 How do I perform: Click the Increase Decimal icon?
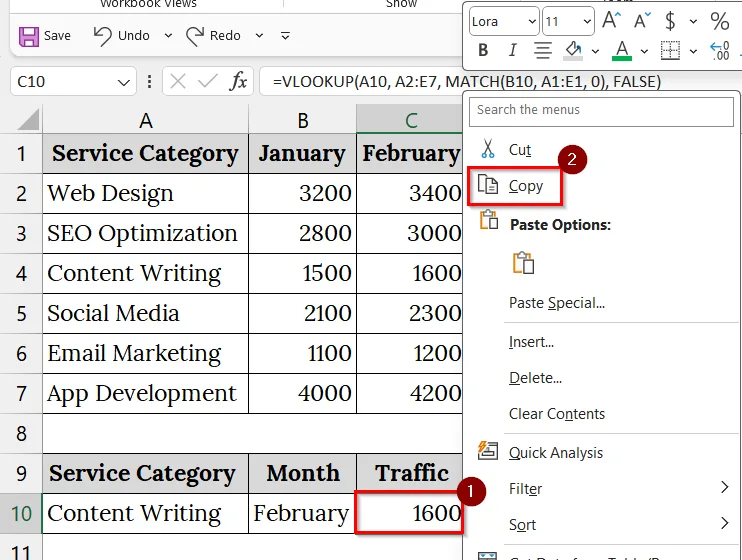tap(720, 50)
